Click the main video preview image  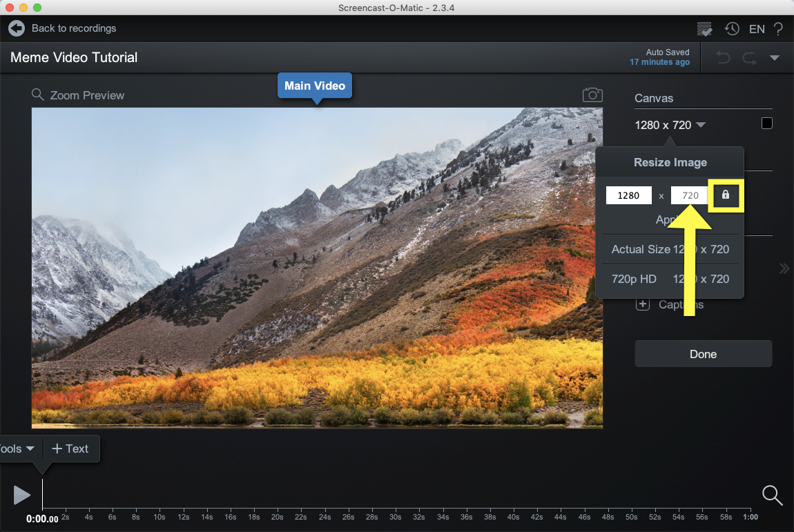317,268
